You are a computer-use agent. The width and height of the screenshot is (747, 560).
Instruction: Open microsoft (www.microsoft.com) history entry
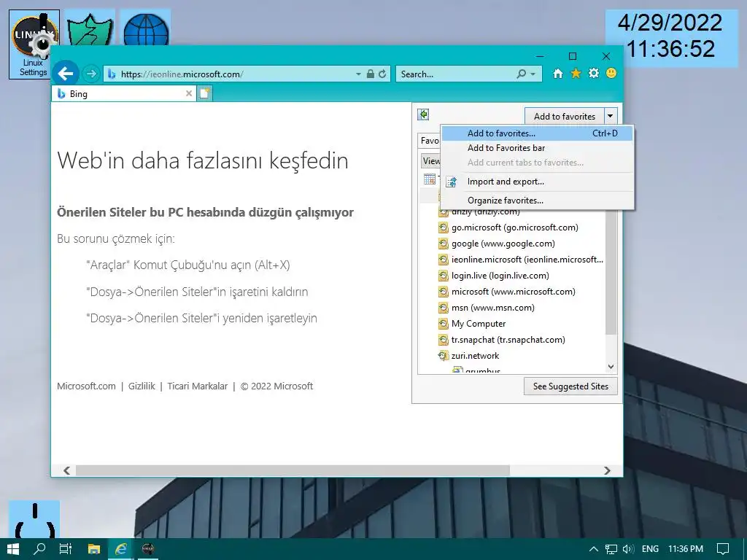[507, 292]
